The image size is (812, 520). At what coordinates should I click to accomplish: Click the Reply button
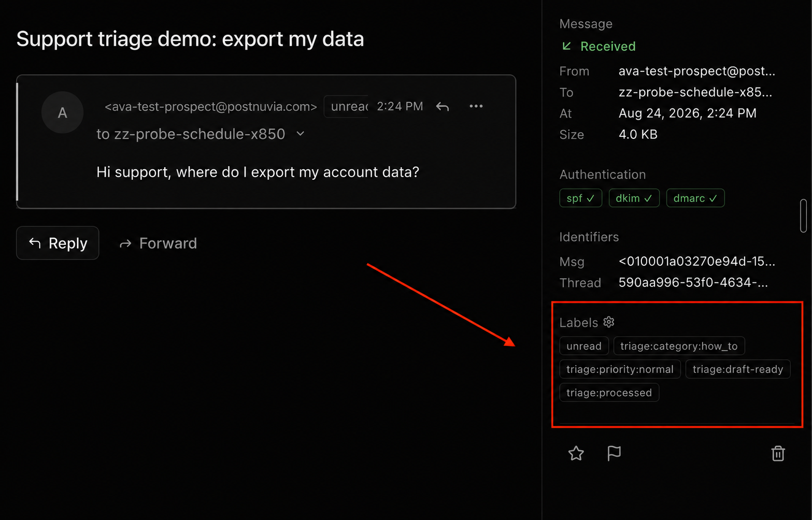tap(58, 243)
